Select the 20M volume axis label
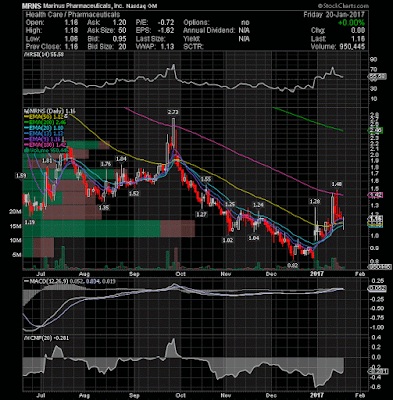Screen dimensions: 393x400 click(16, 212)
